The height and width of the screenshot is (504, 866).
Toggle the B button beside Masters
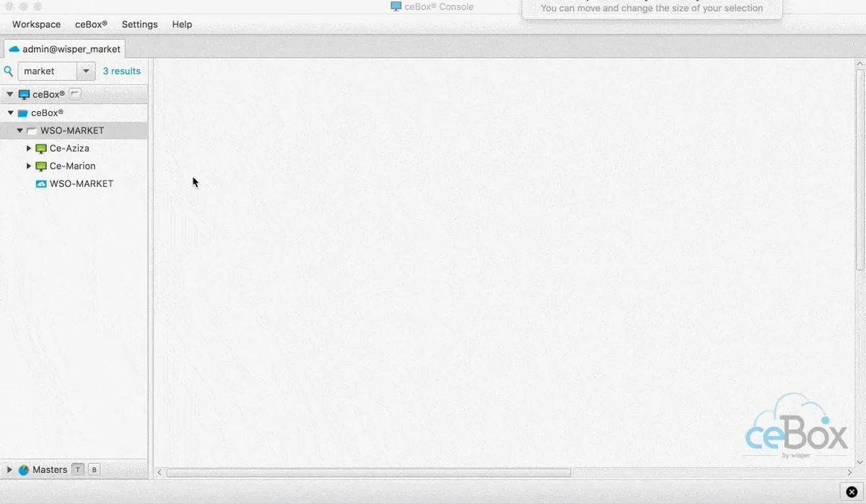click(x=94, y=469)
